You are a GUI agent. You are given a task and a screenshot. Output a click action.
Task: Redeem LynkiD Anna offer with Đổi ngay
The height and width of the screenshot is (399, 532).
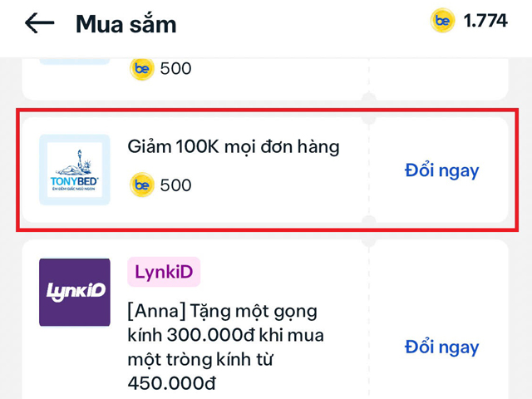click(x=441, y=347)
